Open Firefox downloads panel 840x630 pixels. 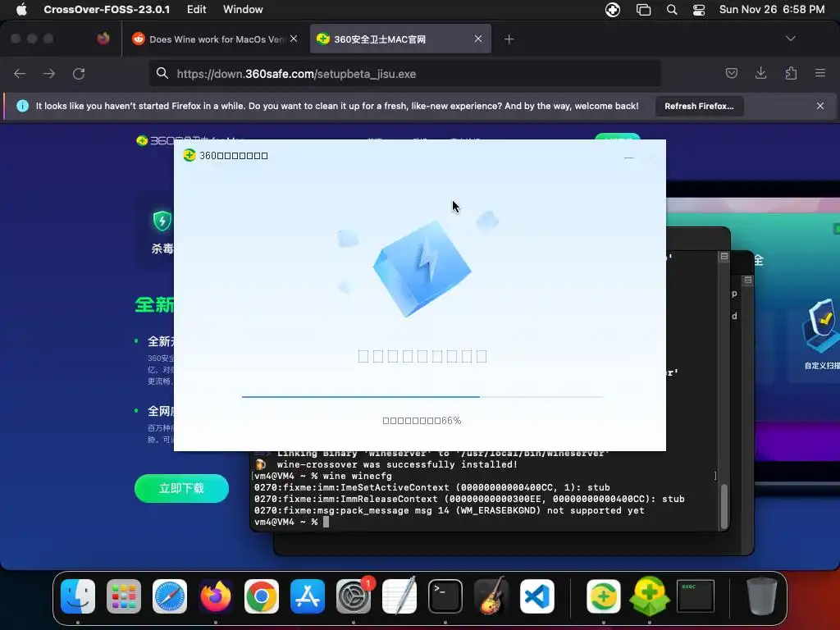click(x=760, y=73)
